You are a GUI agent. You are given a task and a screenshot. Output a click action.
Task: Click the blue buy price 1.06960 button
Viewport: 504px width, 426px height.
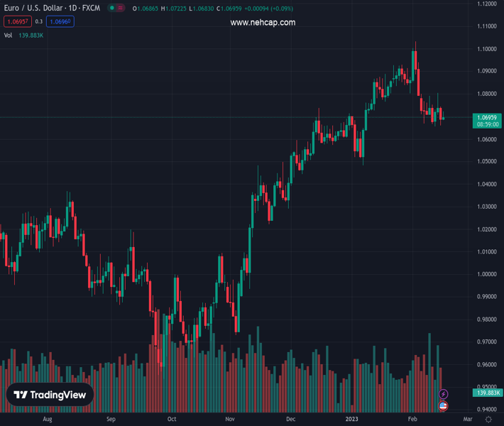click(60, 22)
